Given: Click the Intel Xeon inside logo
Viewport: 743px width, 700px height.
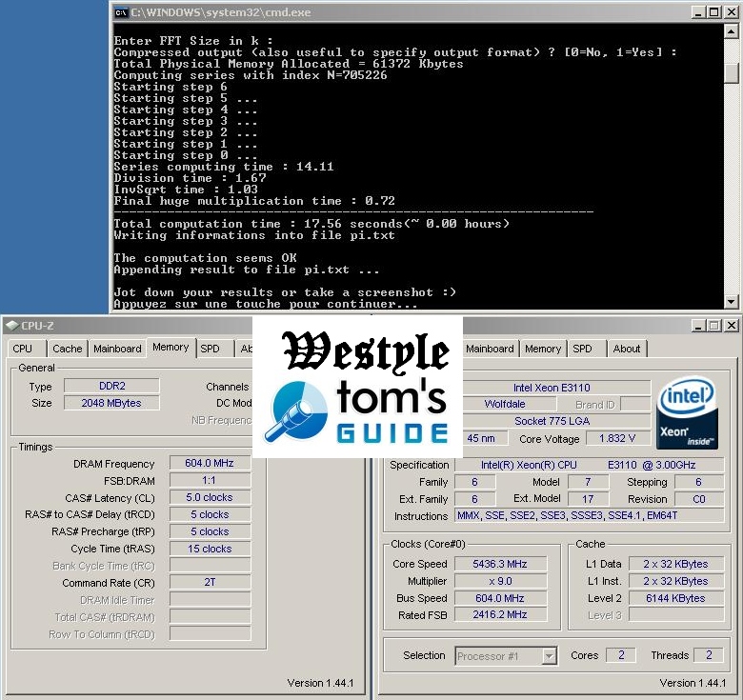Looking at the screenshot, I should tap(687, 412).
